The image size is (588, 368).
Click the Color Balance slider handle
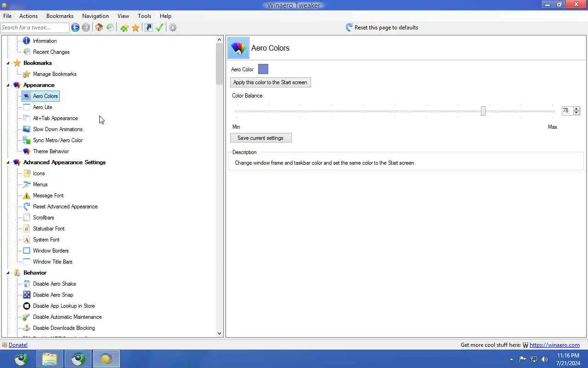pyautogui.click(x=483, y=111)
